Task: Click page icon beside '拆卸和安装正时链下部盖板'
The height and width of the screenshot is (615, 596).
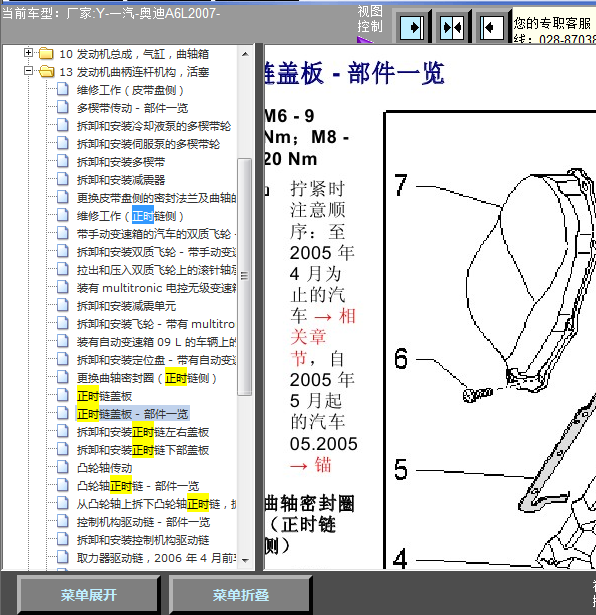Action: coord(63,449)
